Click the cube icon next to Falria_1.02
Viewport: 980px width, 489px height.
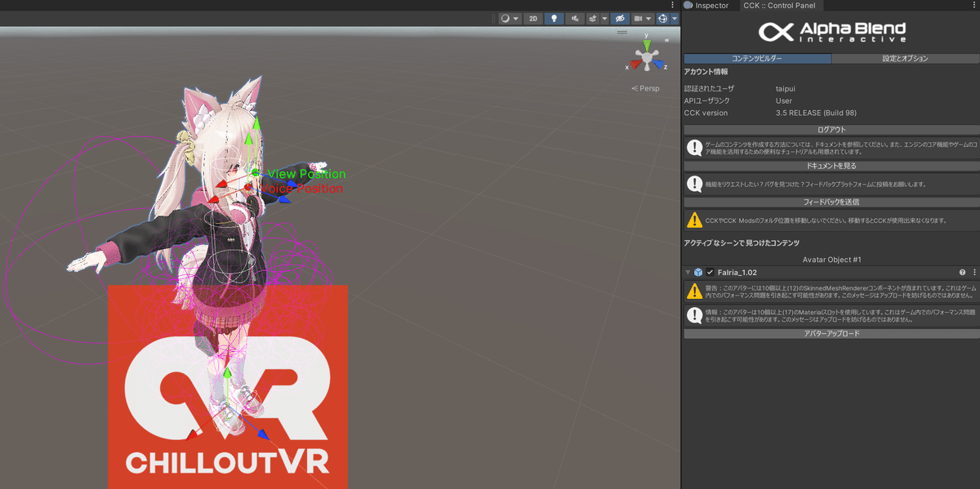pos(698,272)
